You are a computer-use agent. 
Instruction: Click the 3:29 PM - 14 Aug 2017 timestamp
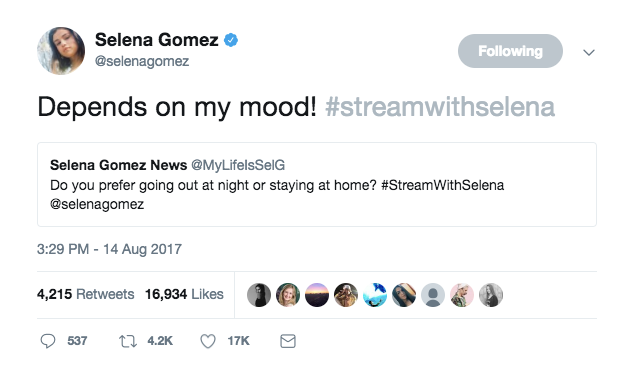[x=109, y=249]
